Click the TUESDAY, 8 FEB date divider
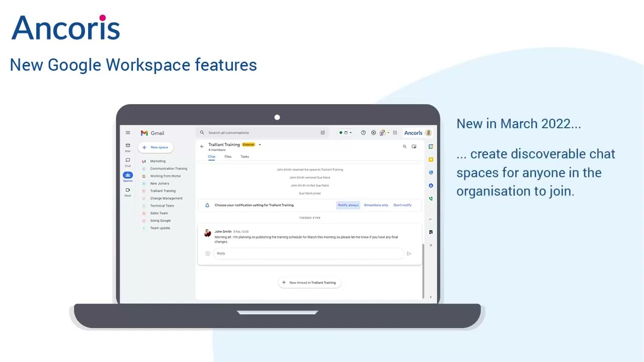The image size is (644, 362). [310, 218]
